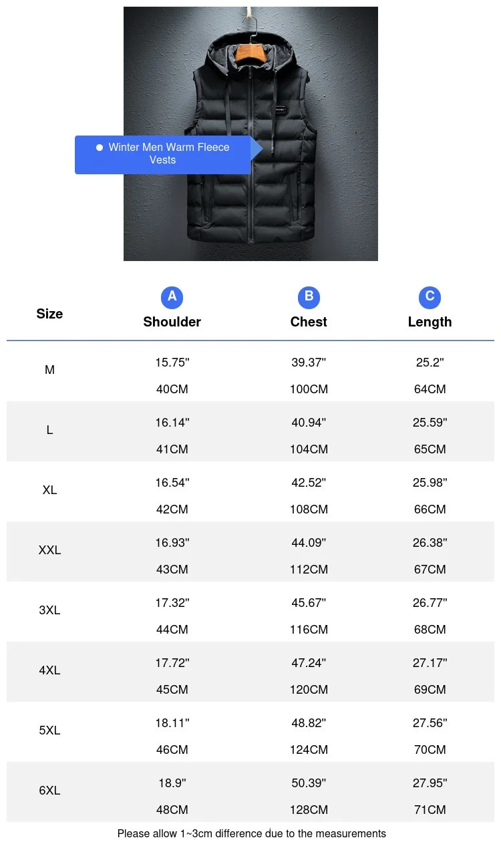501x868 pixels.
Task: Select the Size column header
Action: 49,314
